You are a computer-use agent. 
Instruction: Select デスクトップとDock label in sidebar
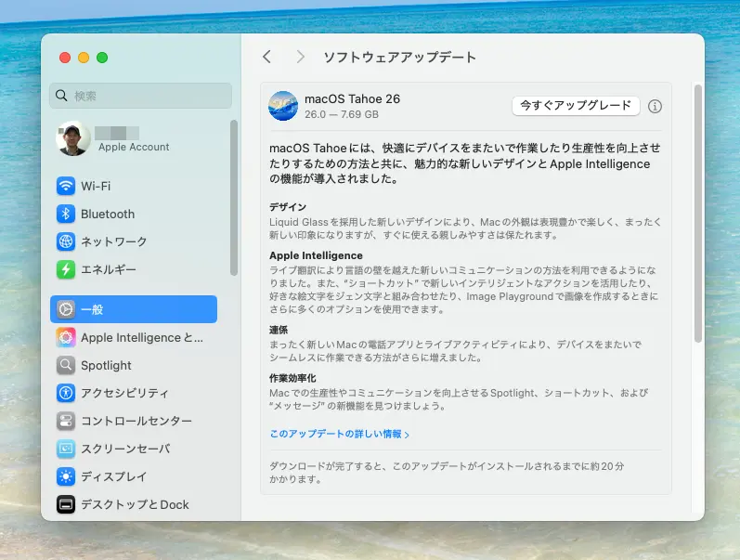(x=135, y=504)
